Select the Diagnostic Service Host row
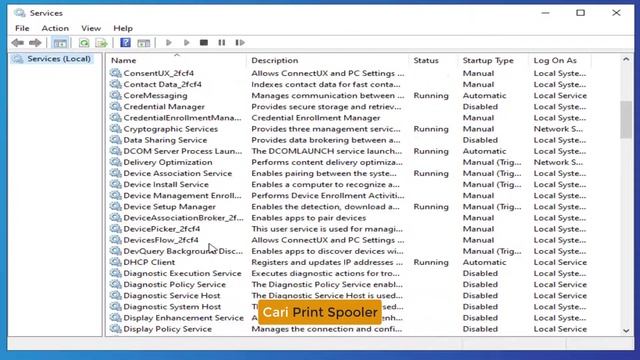The width and height of the screenshot is (640, 360). (x=349, y=296)
